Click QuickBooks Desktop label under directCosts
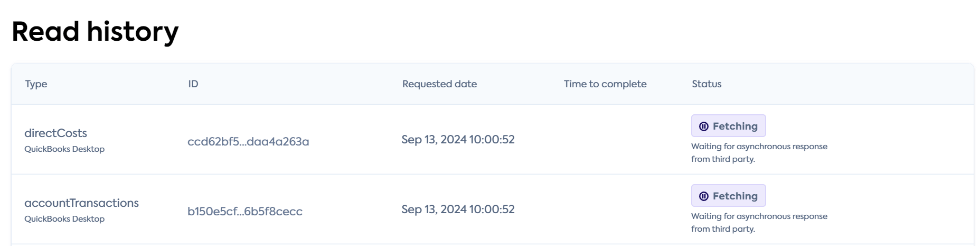This screenshot has width=980, height=246. (64, 149)
